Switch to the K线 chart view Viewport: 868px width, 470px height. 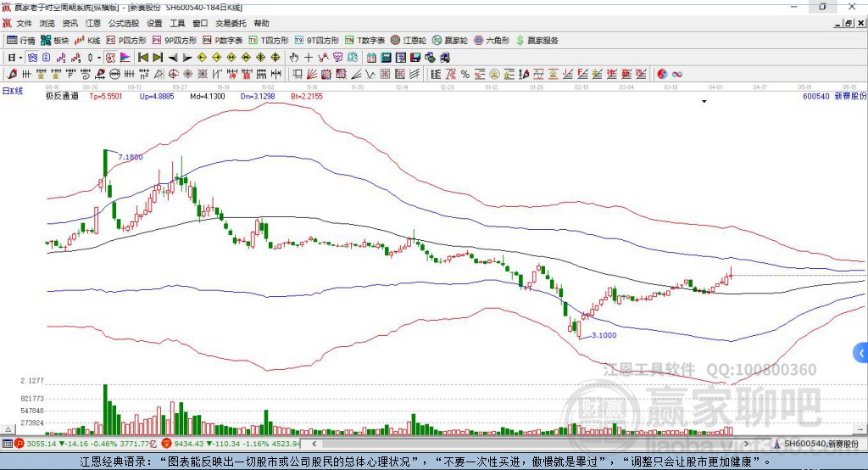tap(87, 41)
